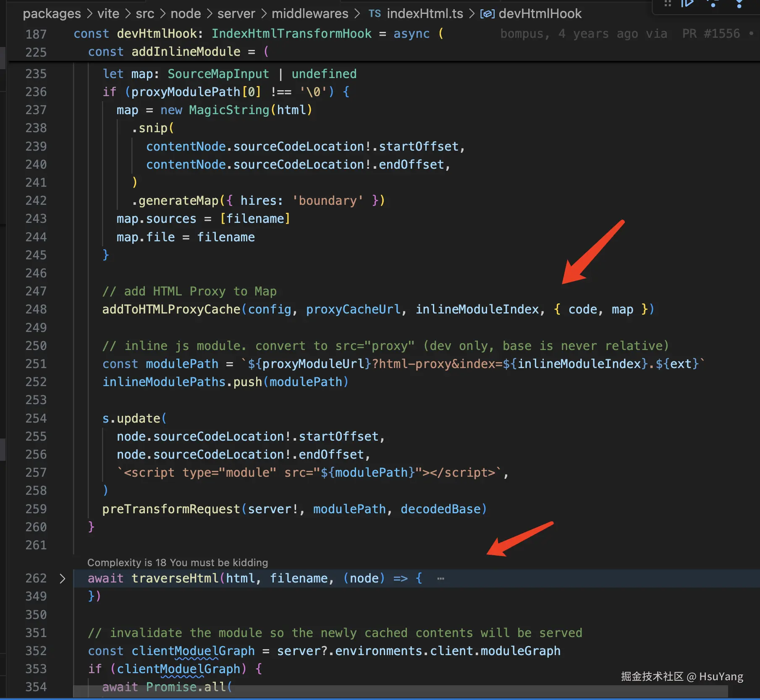This screenshot has width=760, height=700.
Task: Open the server breadcrumb segment
Action: 236,14
